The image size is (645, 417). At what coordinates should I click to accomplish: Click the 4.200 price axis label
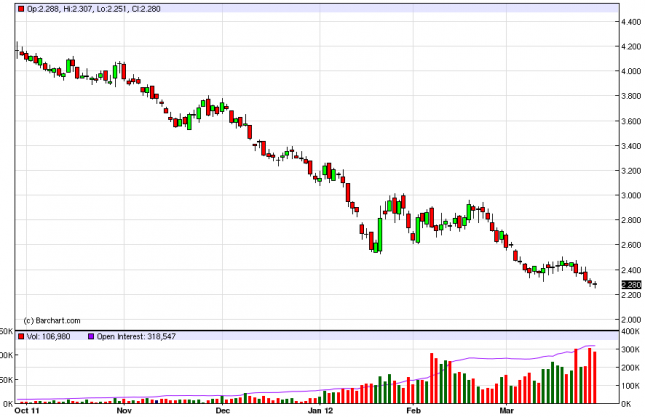pos(631,46)
